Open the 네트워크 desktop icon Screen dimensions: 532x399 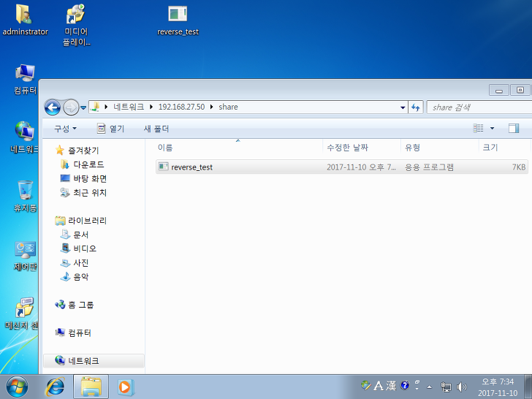pos(24,137)
